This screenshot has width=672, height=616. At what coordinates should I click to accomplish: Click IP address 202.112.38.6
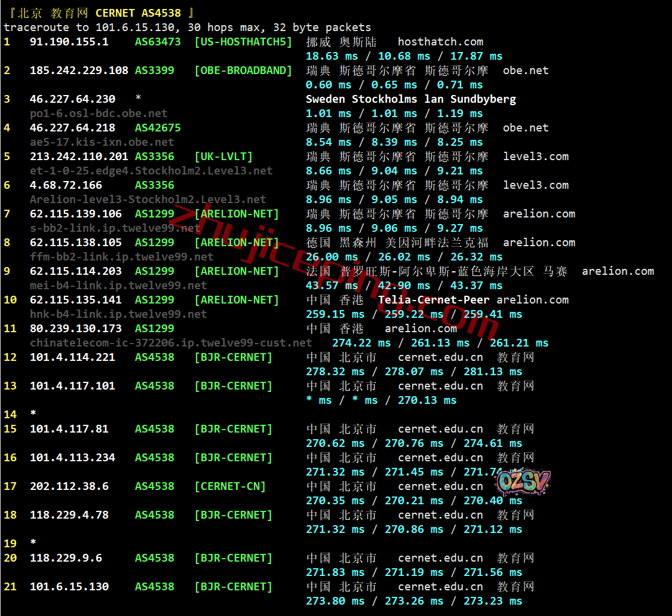pos(69,486)
